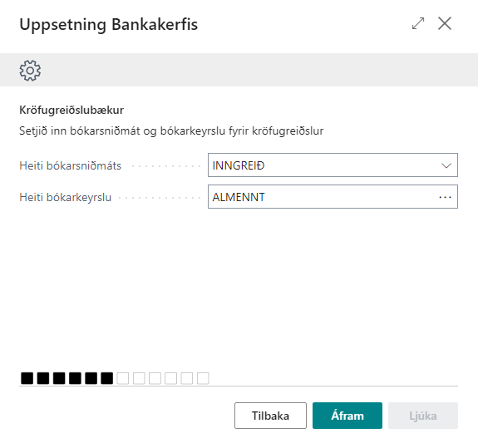Click the Uppsetning Bankakerfis title
Viewport: 478px width, 448px height.
click(x=109, y=25)
